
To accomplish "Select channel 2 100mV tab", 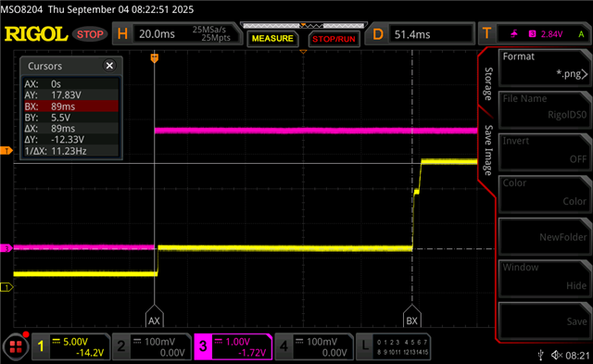I will [152, 346].
